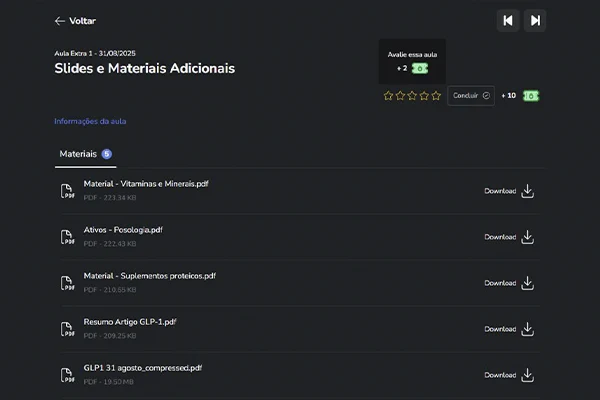
Task: Click the green ticket icon next to +10
Action: pos(531,96)
